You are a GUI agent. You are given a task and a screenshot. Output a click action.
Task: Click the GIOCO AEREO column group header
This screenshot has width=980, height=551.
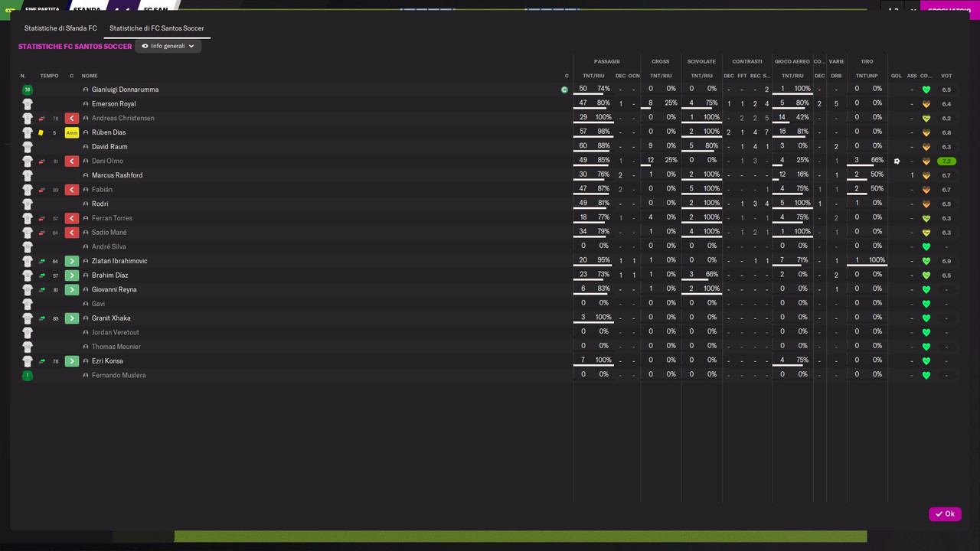click(x=792, y=61)
